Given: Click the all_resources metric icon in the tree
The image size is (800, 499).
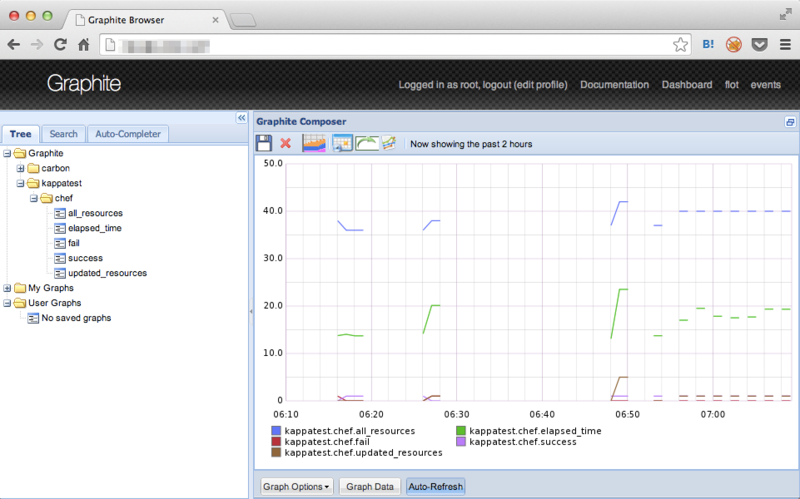Looking at the screenshot, I should pyautogui.click(x=60, y=213).
